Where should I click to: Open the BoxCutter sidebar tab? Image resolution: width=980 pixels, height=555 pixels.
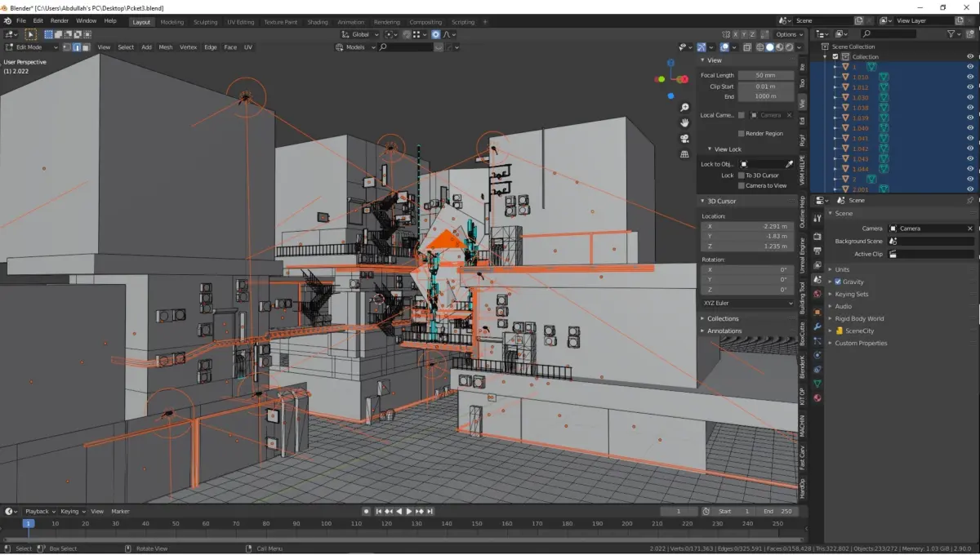point(803,332)
